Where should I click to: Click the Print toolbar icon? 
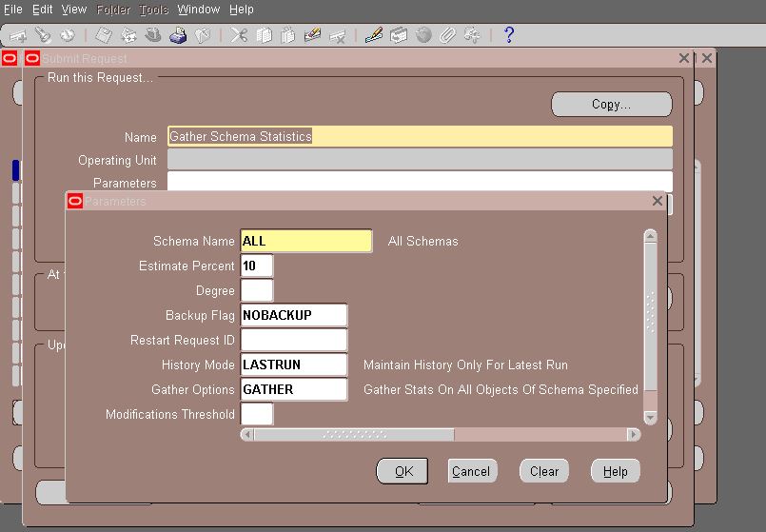178,35
